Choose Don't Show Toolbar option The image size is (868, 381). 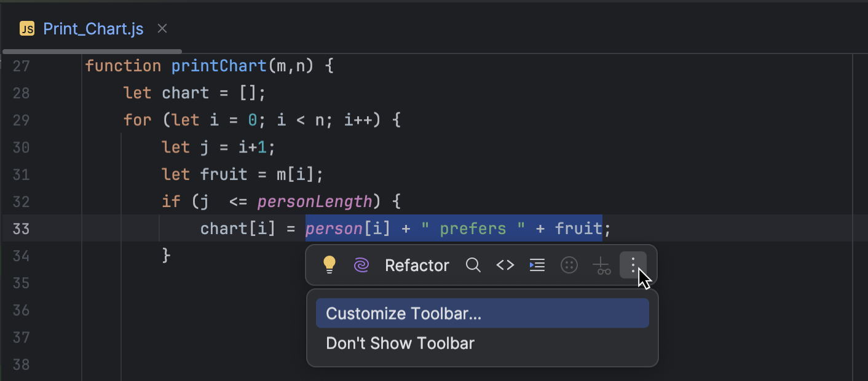point(400,343)
